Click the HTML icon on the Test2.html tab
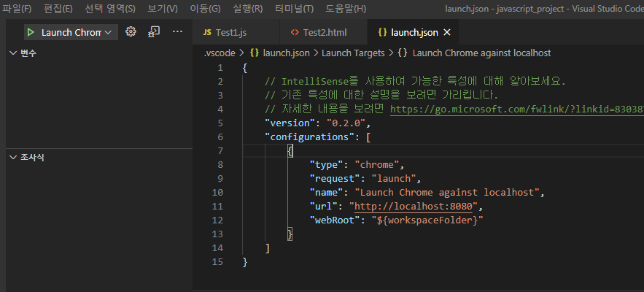 coord(295,33)
